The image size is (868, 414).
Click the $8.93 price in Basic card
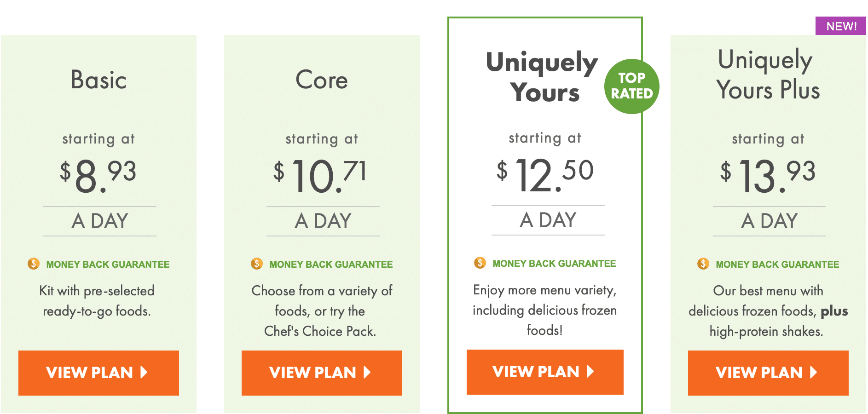(x=98, y=176)
